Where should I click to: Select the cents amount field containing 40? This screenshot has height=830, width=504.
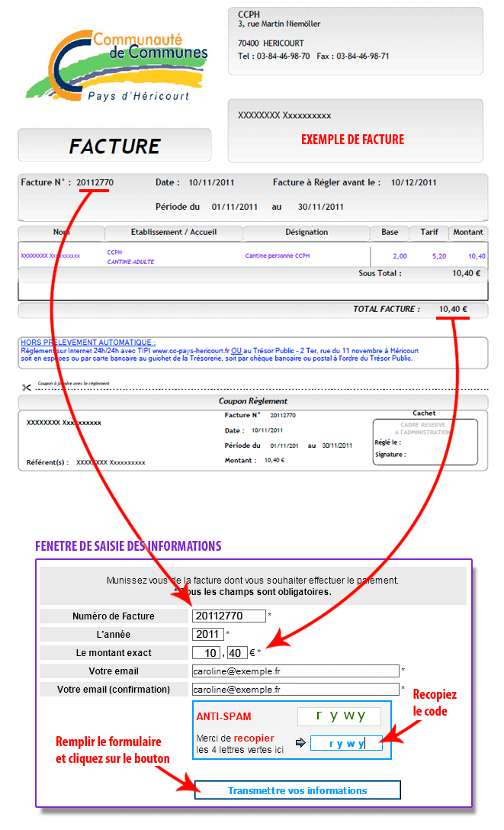click(x=236, y=652)
